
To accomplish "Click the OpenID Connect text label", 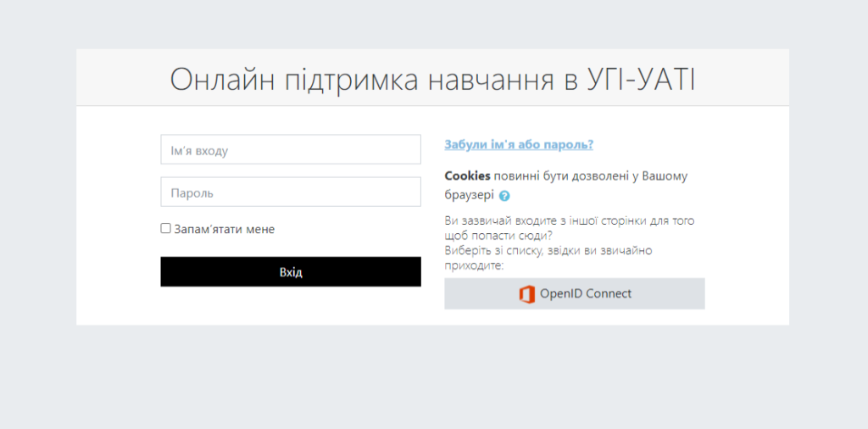I will pyautogui.click(x=585, y=294).
